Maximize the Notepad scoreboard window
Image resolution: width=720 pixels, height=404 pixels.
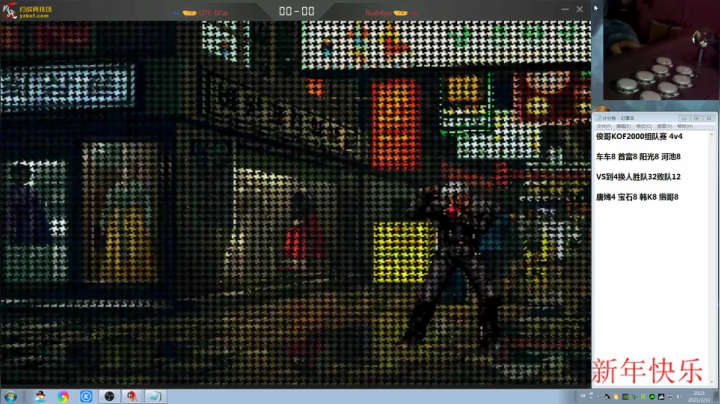[x=696, y=118]
